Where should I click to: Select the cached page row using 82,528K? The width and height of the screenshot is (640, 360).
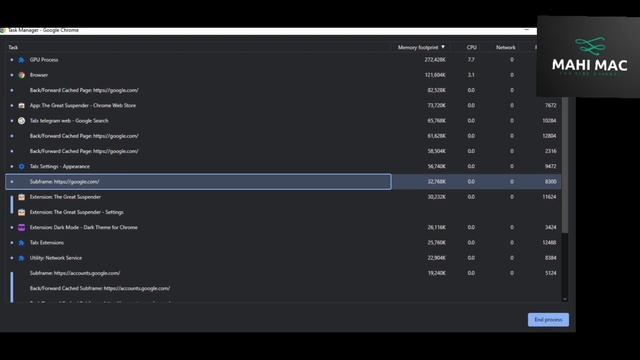[283, 90]
